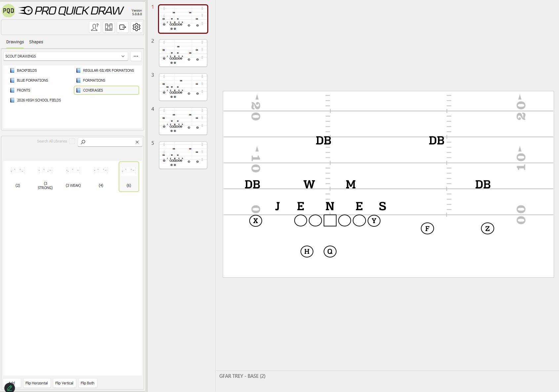
Task: Open the BACKFIELDS library folder
Action: tap(27, 70)
